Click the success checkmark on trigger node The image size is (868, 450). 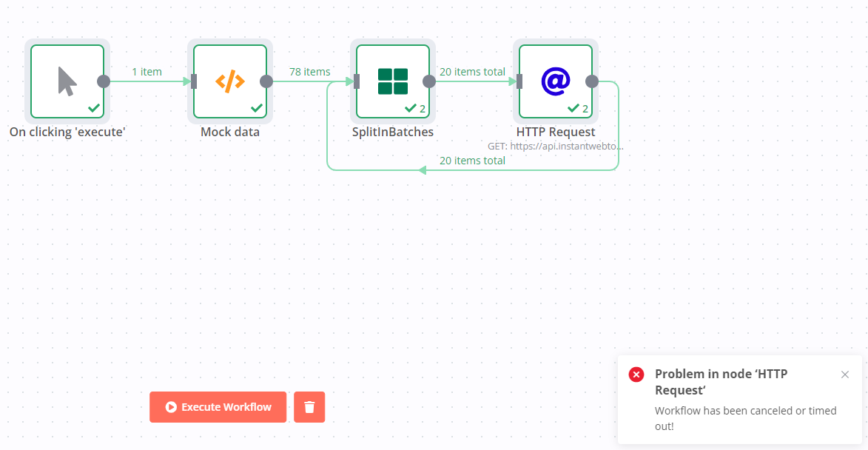pyautogui.click(x=93, y=108)
